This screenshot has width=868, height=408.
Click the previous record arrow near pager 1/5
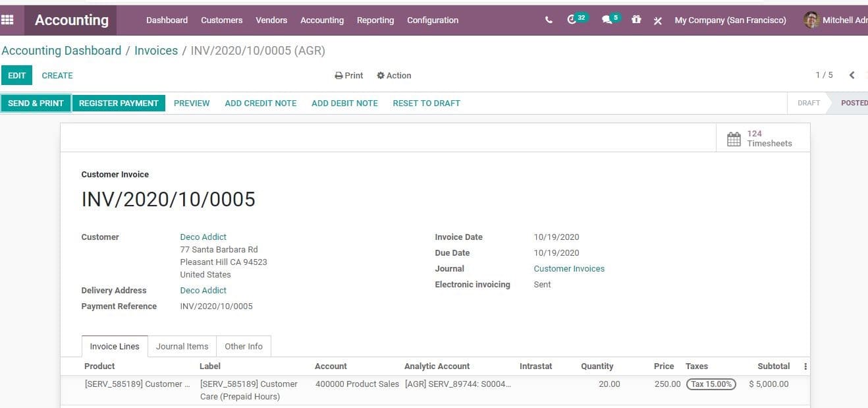[x=852, y=75]
